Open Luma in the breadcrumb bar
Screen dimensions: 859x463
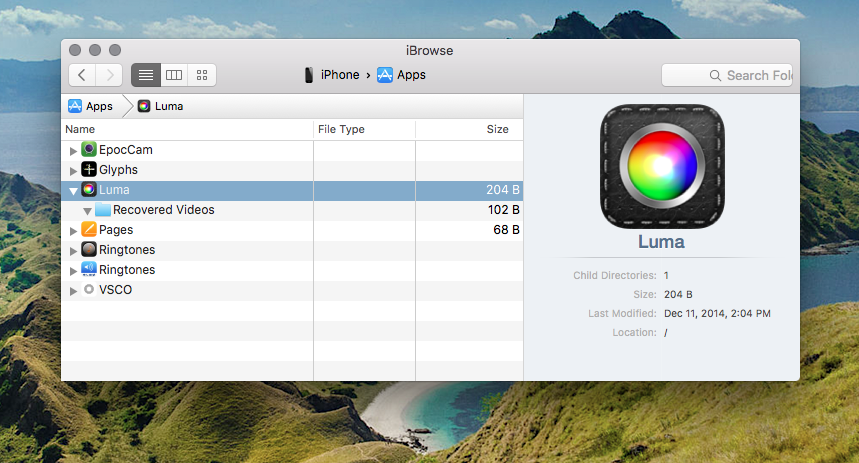click(169, 106)
